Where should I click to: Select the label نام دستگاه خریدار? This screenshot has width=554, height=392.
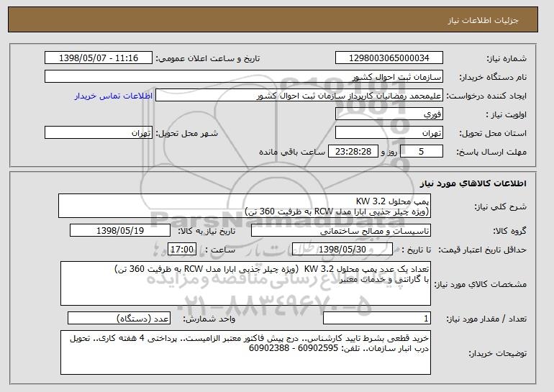[x=493, y=77]
